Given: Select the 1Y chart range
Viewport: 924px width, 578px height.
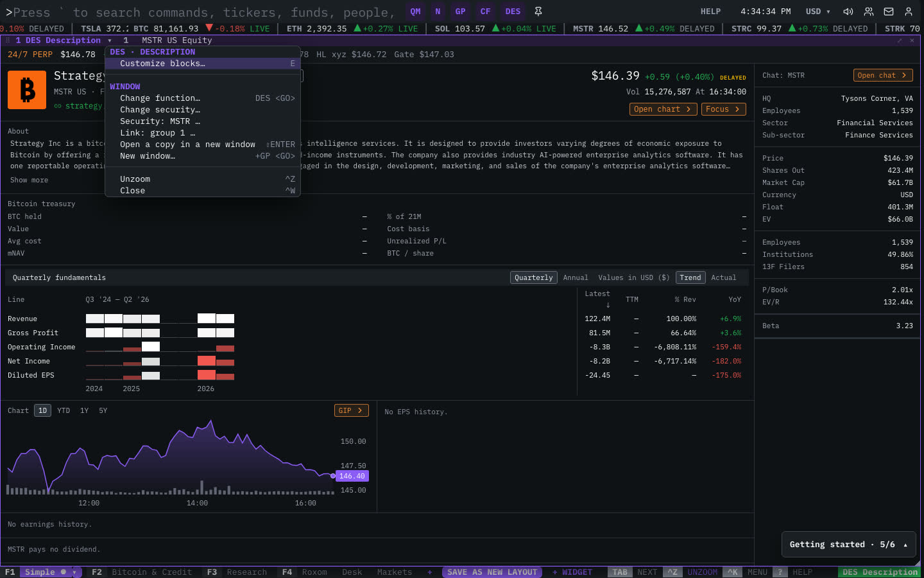Looking at the screenshot, I should (x=84, y=410).
